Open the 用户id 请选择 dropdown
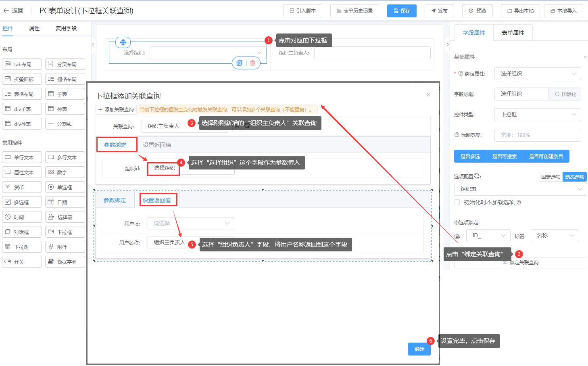 pyautogui.click(x=191, y=223)
